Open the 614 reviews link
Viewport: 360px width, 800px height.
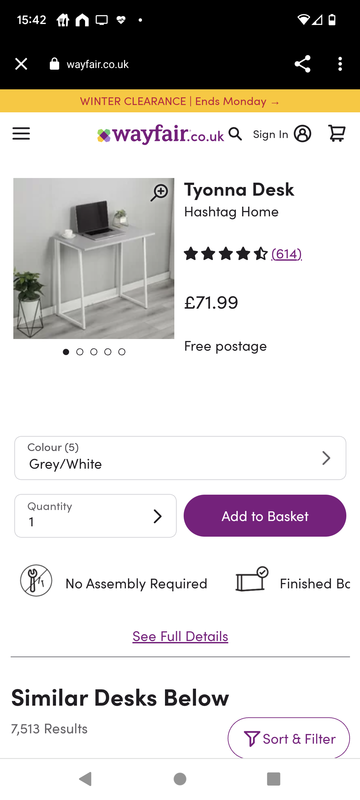(287, 254)
